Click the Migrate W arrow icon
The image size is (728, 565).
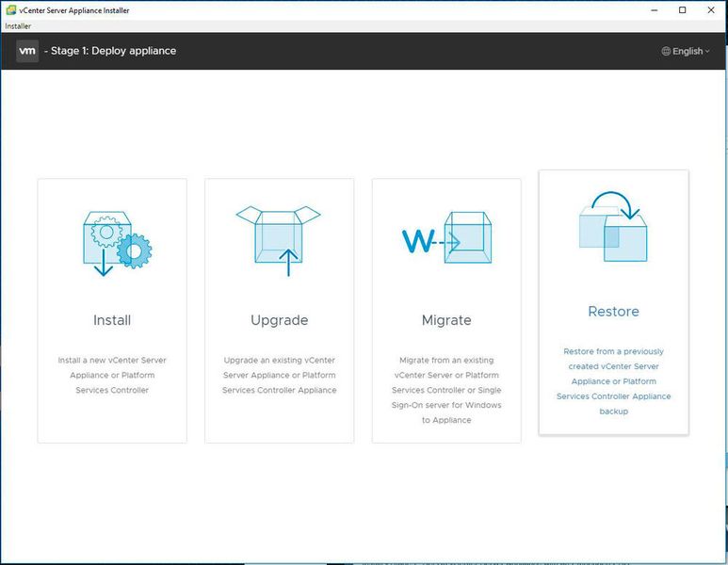tap(446, 237)
